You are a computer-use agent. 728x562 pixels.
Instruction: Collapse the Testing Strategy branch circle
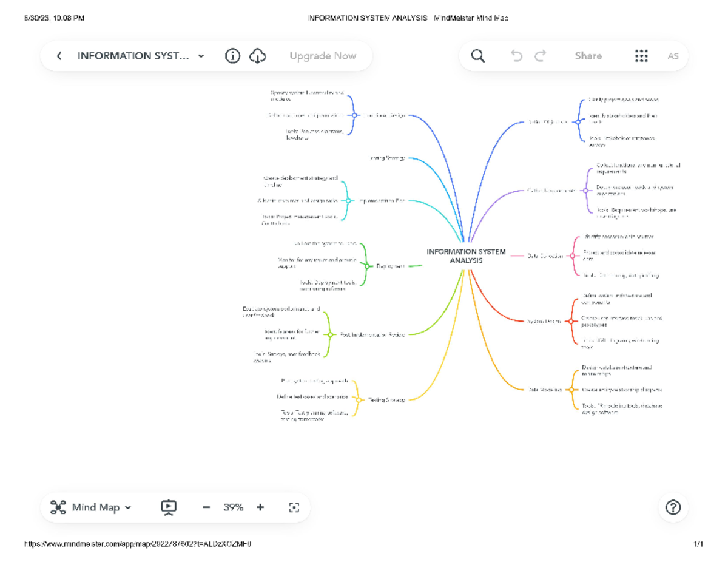[358, 399]
